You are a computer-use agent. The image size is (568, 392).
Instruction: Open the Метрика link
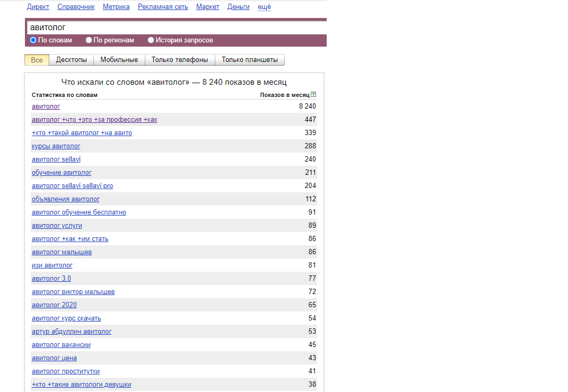116,6
